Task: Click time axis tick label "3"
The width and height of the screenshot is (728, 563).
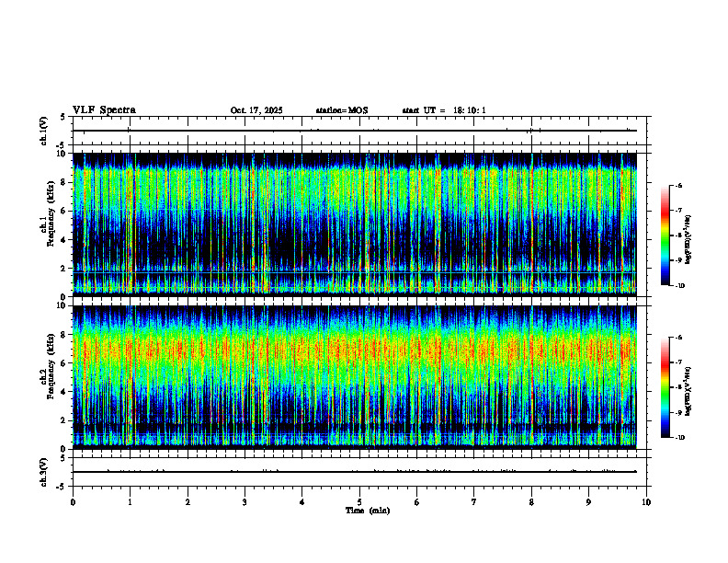Action: point(245,502)
